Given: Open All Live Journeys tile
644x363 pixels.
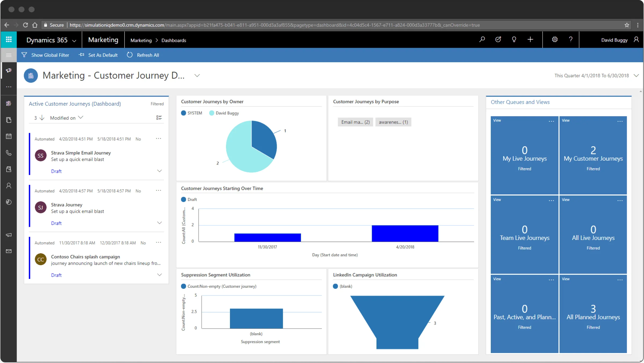Looking at the screenshot, I should pos(593,235).
